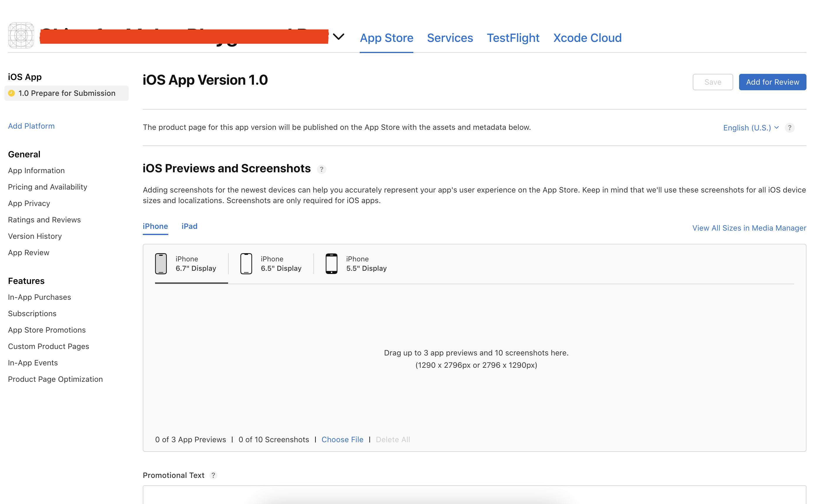
Task: Click the Choose File link
Action: coord(342,440)
